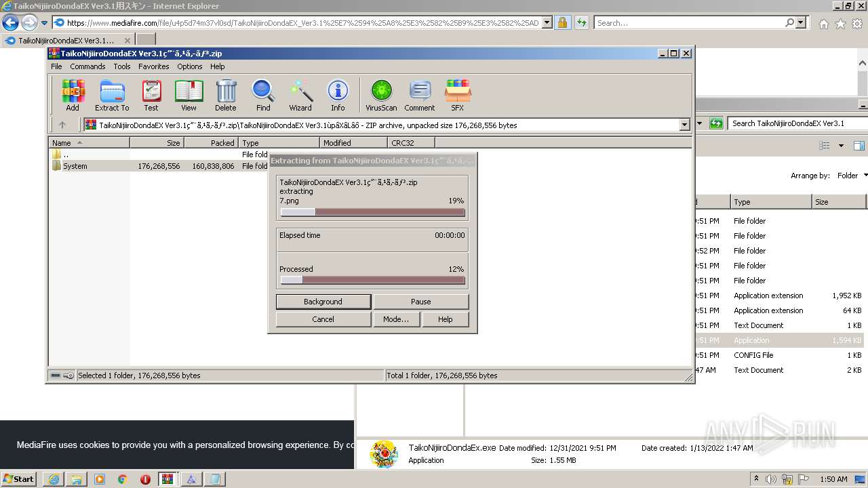
Task: Open the Explorer preview pane icon
Action: tap(859, 146)
